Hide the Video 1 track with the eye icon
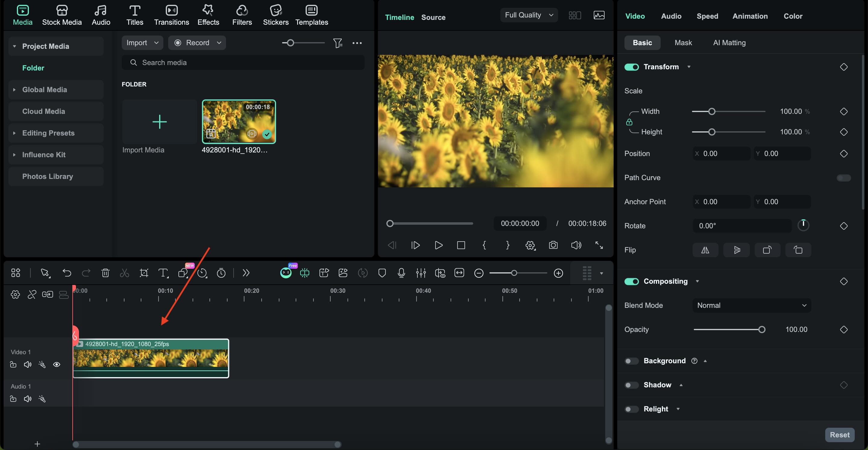 (57, 364)
